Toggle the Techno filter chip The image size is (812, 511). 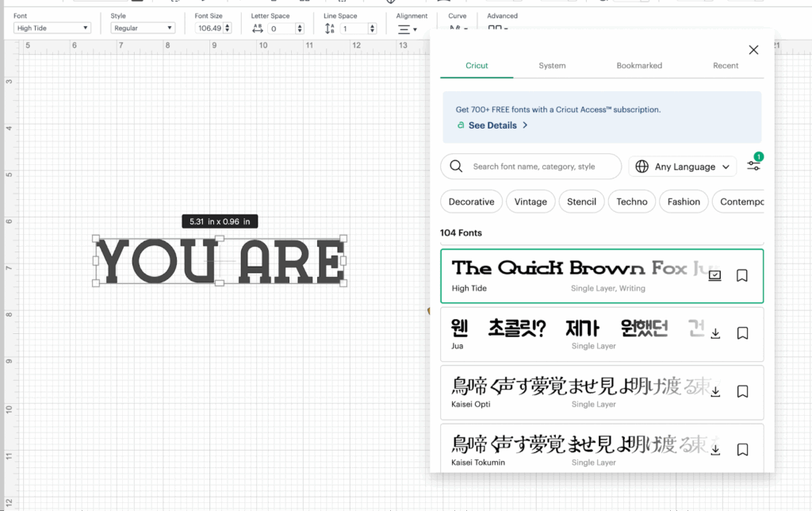click(x=632, y=202)
